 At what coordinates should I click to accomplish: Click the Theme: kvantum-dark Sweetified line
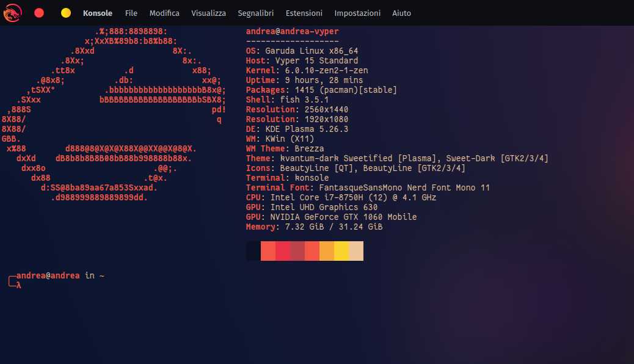click(x=396, y=158)
